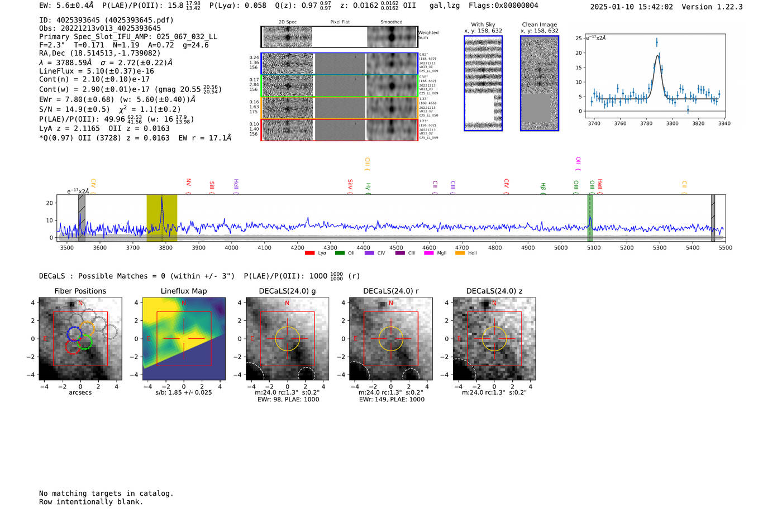
Task: Click the Obs: 20221213v013_4025393645 line
Action: pos(100,28)
